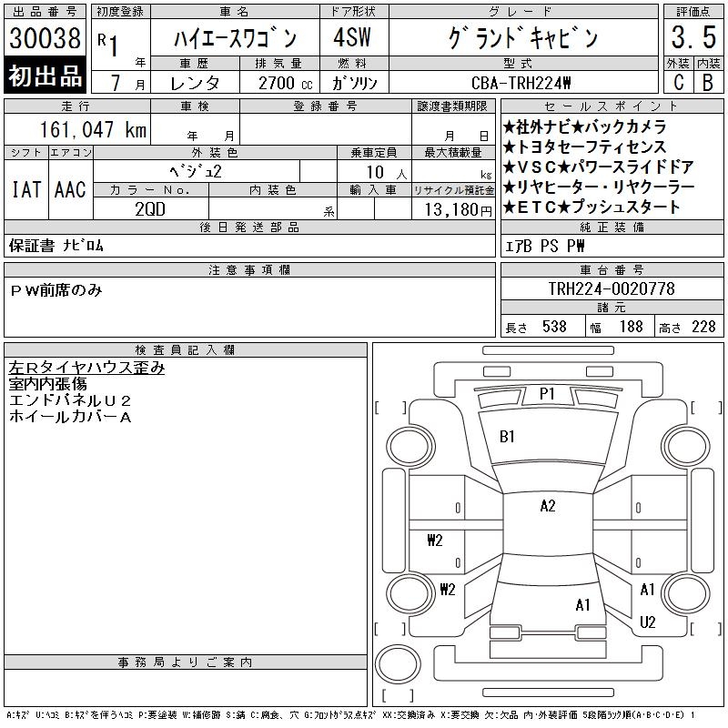
Task: Select the equipment text エアB PS PW
Action: click(544, 246)
